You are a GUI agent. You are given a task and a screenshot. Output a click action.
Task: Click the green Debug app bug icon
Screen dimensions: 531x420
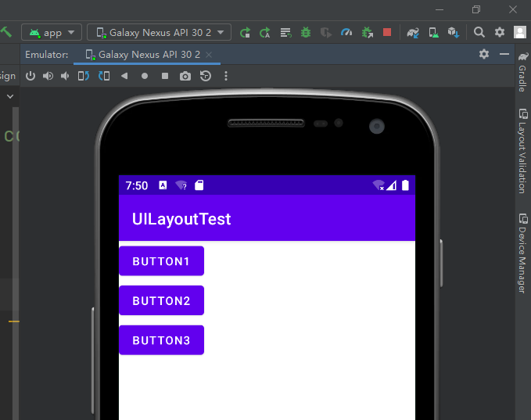pos(306,33)
